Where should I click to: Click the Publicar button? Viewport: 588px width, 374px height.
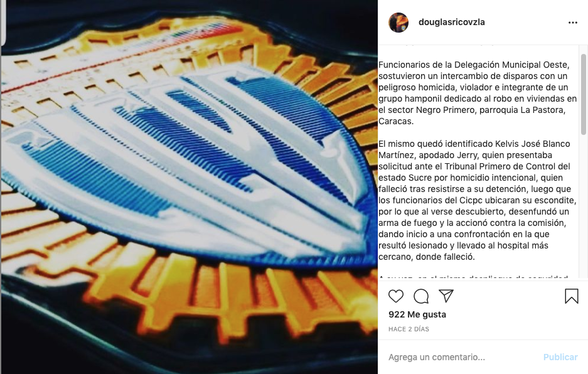pyautogui.click(x=560, y=357)
